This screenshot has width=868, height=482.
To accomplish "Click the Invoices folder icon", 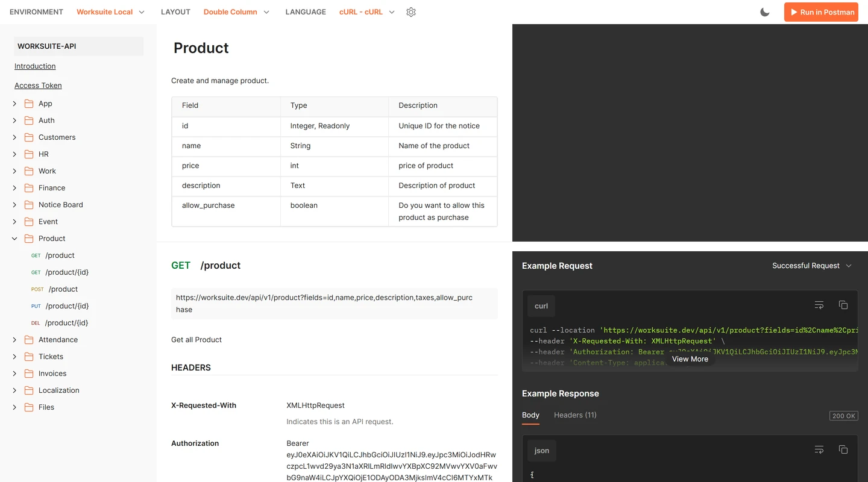I will tap(29, 374).
